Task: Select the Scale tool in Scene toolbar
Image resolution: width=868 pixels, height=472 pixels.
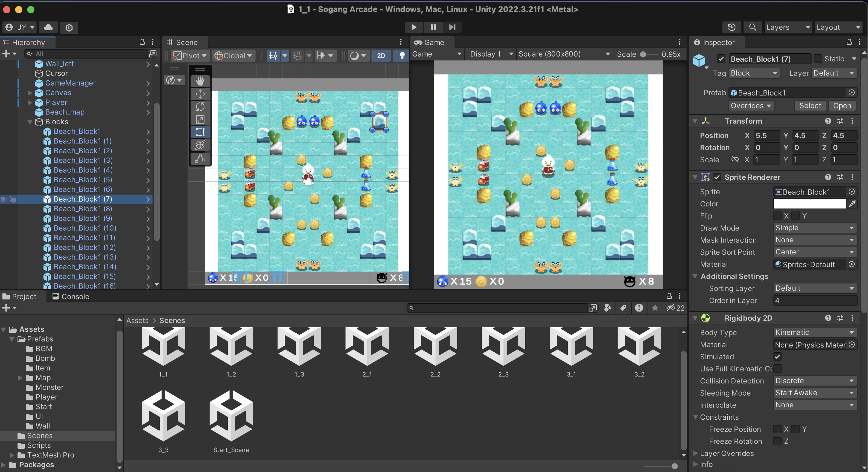Action: pos(200,119)
